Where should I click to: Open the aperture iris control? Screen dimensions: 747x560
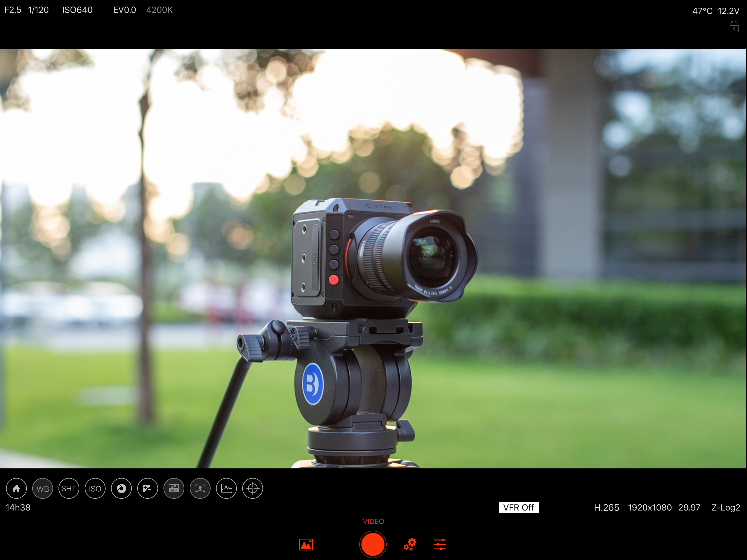click(121, 488)
